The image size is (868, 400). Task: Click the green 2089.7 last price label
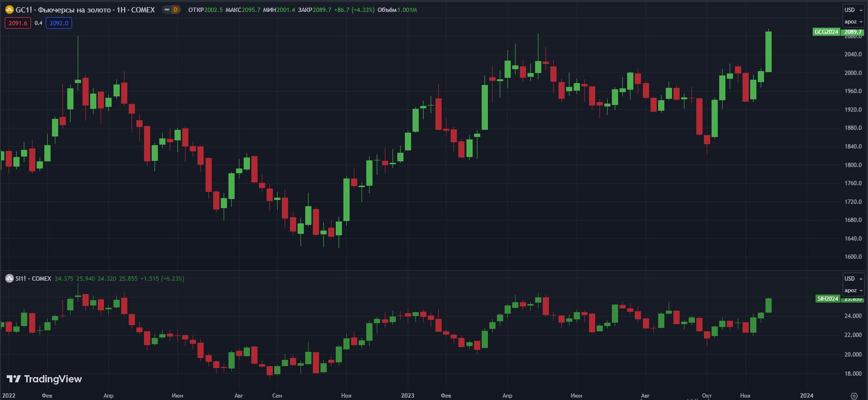853,32
